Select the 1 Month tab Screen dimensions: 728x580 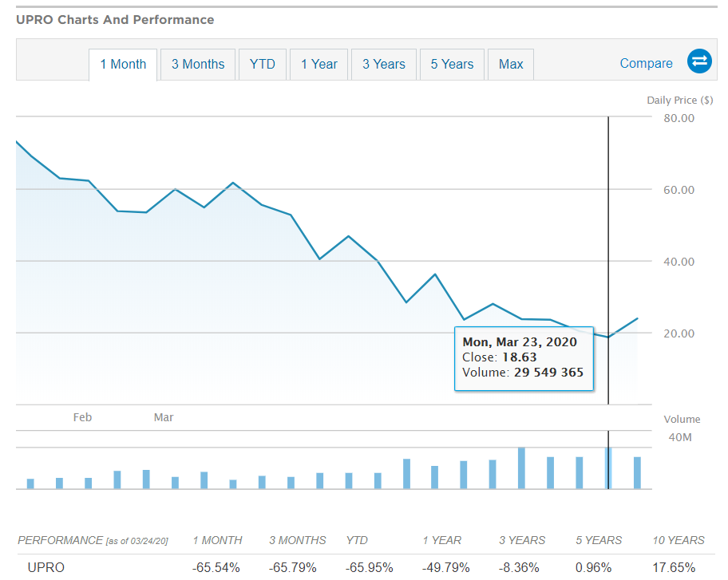pyautogui.click(x=123, y=65)
